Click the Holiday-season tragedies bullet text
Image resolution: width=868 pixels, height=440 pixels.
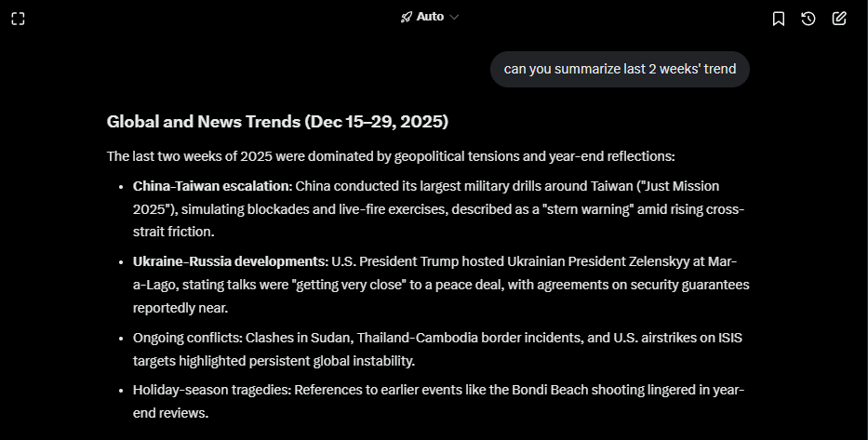click(211, 390)
